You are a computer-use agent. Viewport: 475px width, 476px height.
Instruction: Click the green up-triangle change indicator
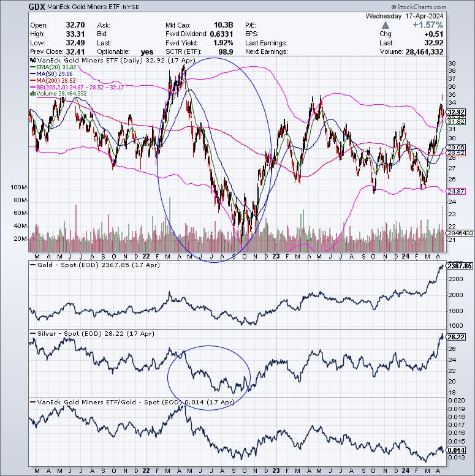pyautogui.click(x=386, y=25)
